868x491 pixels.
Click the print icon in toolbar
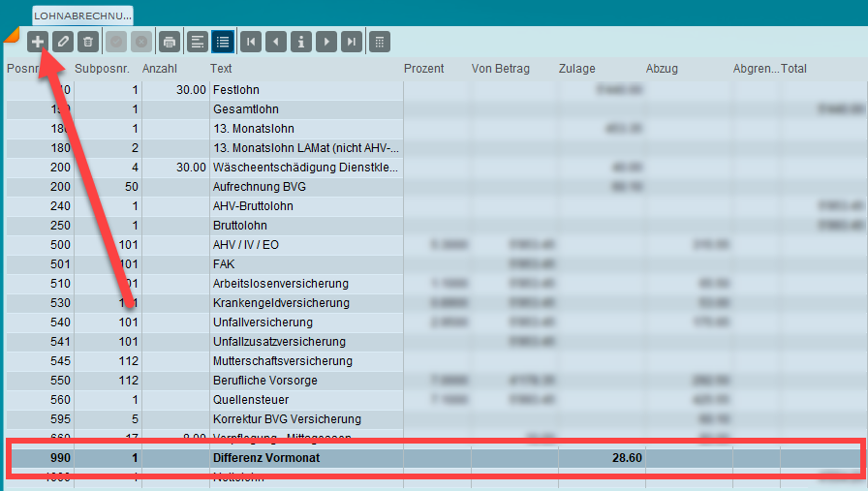170,42
